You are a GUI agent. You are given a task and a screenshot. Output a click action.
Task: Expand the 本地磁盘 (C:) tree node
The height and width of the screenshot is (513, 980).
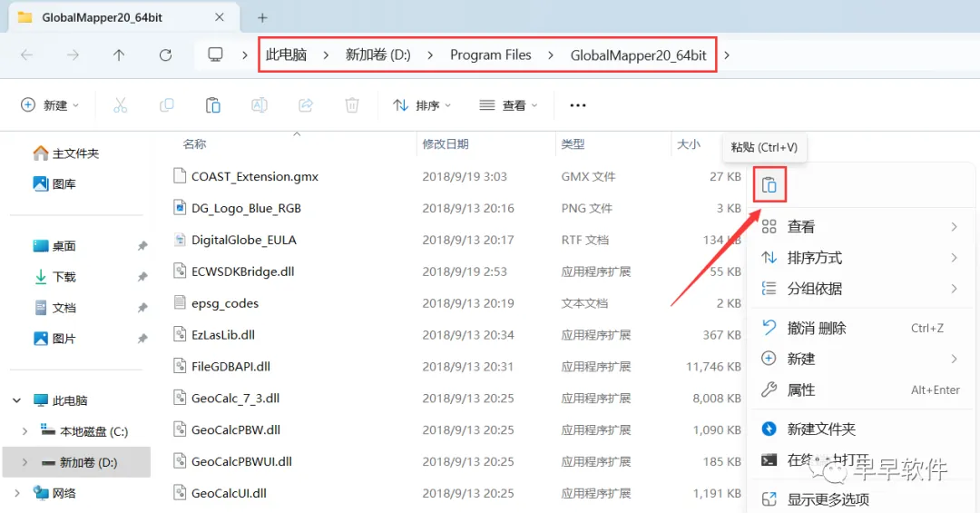tap(24, 431)
